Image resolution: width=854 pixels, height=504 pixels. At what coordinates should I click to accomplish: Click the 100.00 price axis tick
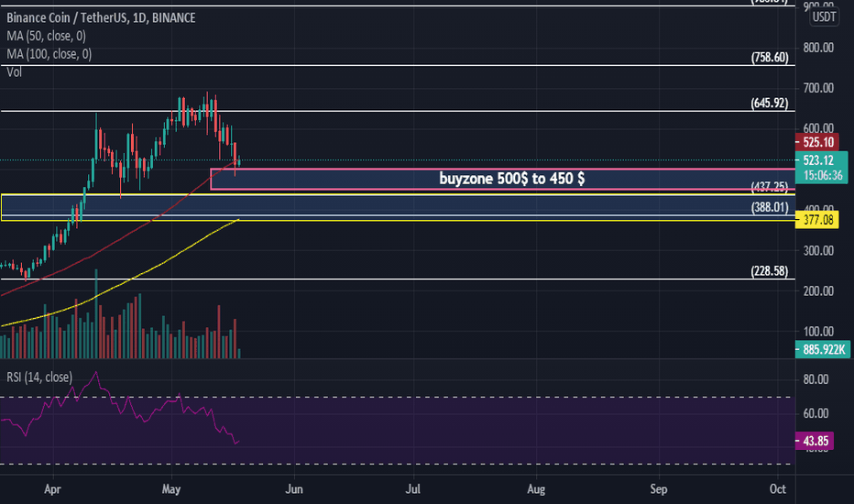click(818, 332)
